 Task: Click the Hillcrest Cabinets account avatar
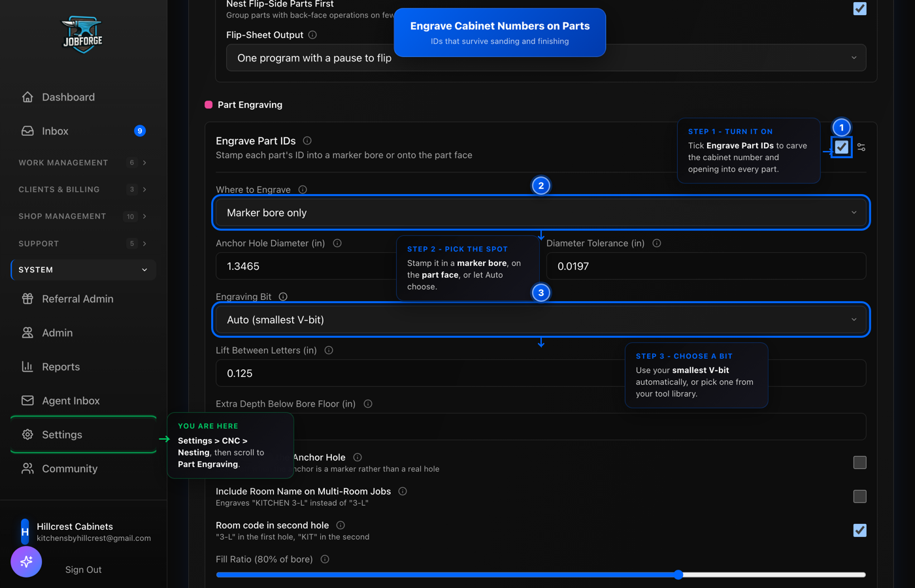pos(25,532)
